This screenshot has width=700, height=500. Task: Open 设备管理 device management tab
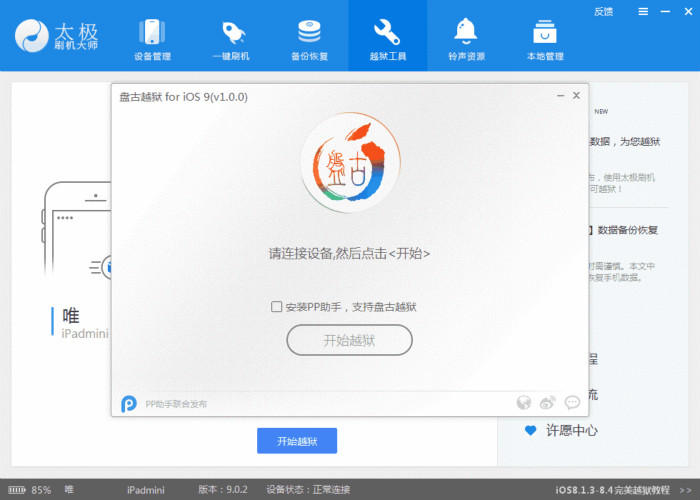(152, 38)
